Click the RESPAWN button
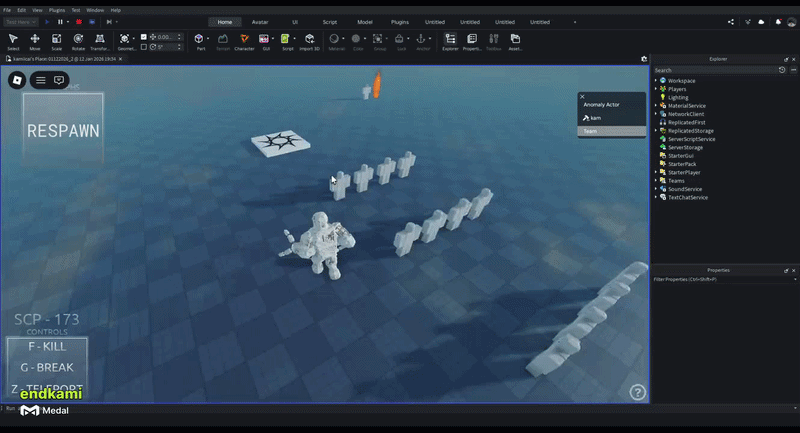The image size is (800, 433). coord(63,129)
